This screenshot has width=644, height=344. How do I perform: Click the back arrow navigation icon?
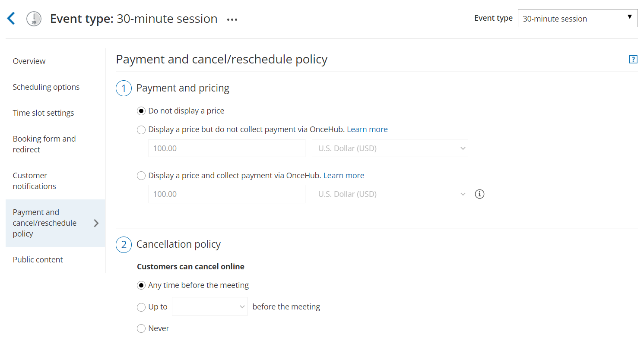(x=11, y=18)
